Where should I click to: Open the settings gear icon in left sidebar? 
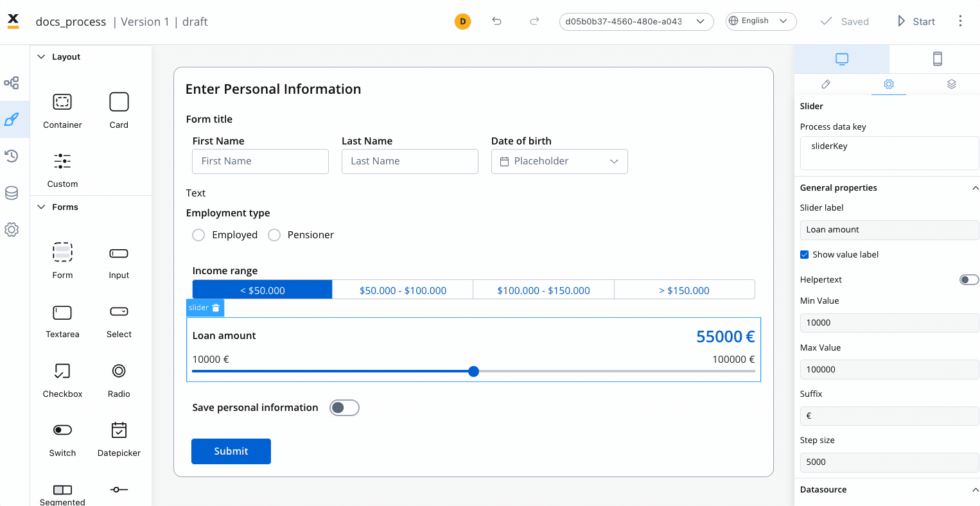click(12, 230)
